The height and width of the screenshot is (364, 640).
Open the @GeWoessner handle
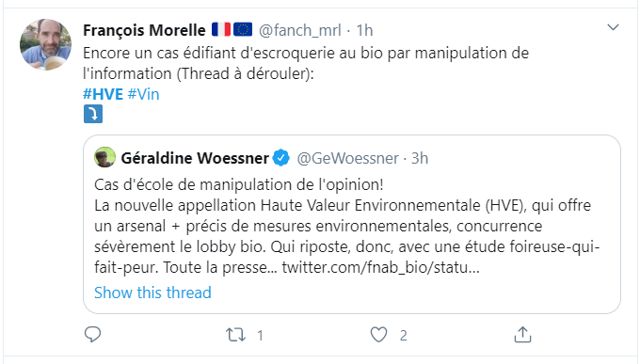pos(347,158)
